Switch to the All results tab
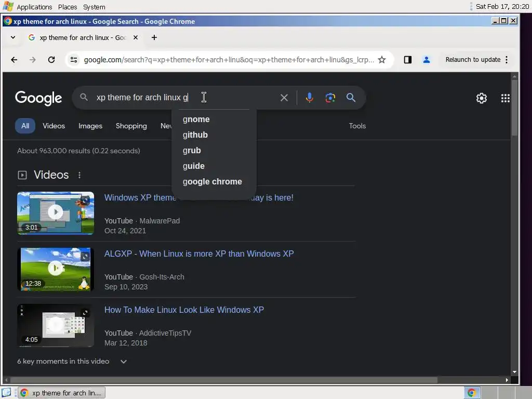532x399 pixels. [25, 126]
